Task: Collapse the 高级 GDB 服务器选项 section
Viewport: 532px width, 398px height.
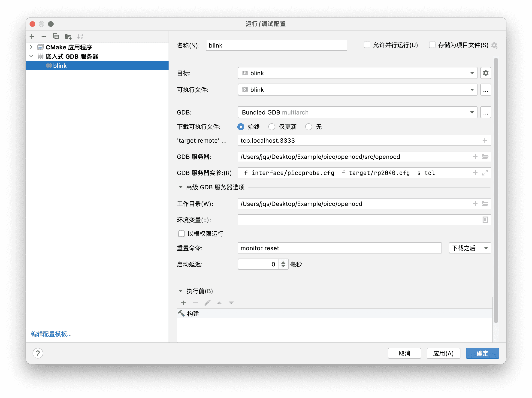Action: (x=180, y=187)
